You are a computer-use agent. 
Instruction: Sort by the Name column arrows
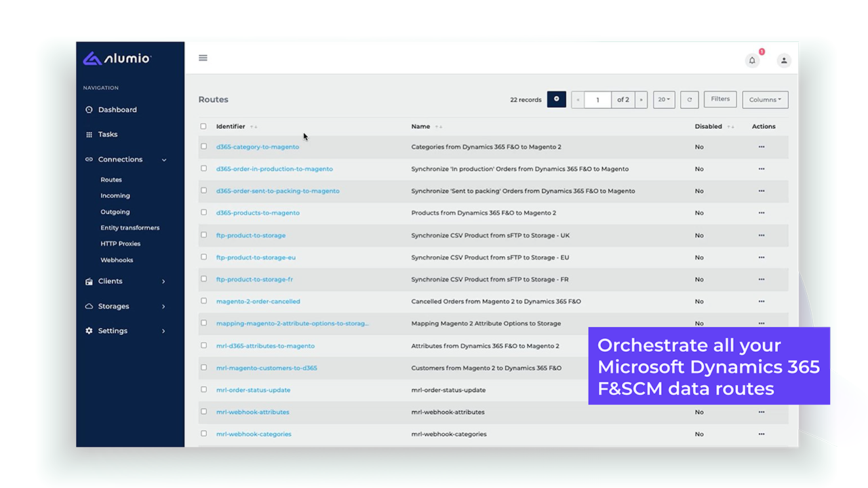point(439,127)
